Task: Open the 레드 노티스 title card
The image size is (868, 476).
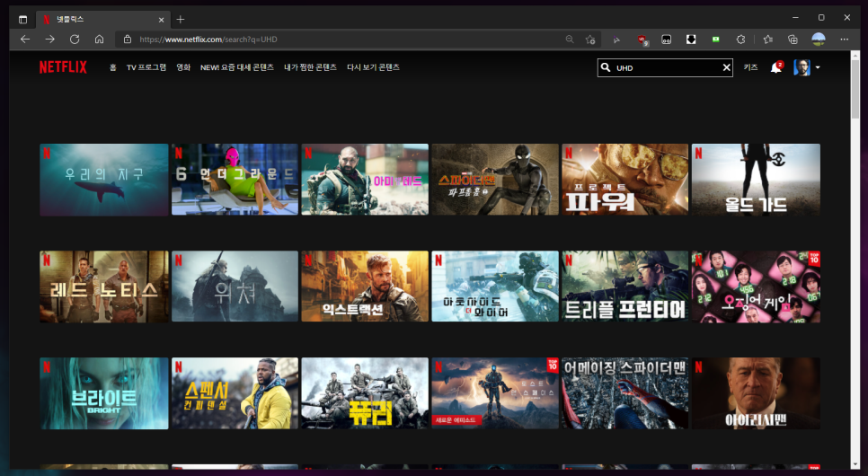Action: pyautogui.click(x=104, y=286)
